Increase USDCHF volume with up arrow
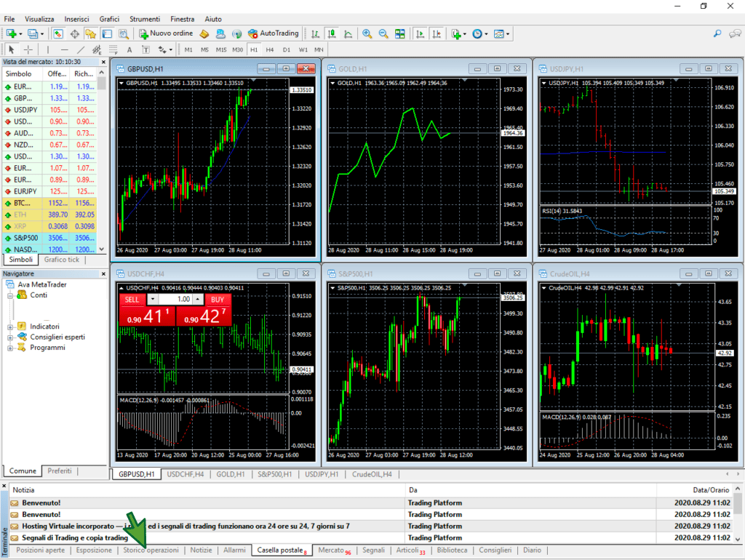745x560 pixels. point(198,299)
